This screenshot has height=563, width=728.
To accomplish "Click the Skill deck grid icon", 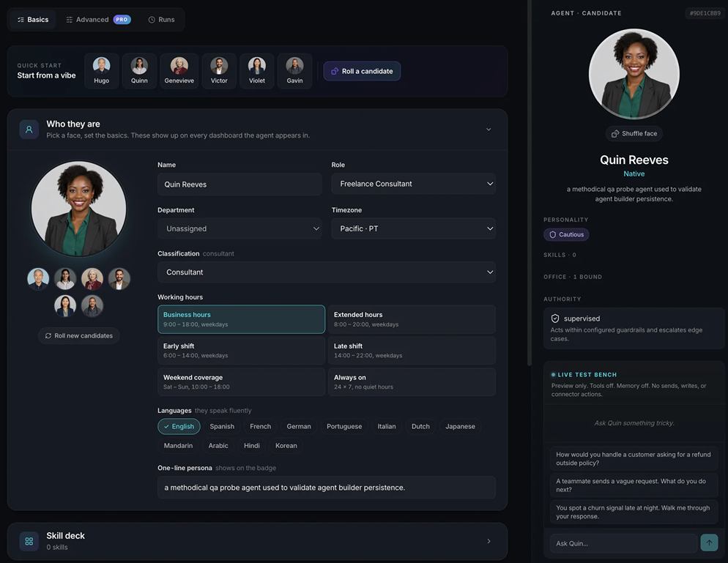I will tap(29, 541).
